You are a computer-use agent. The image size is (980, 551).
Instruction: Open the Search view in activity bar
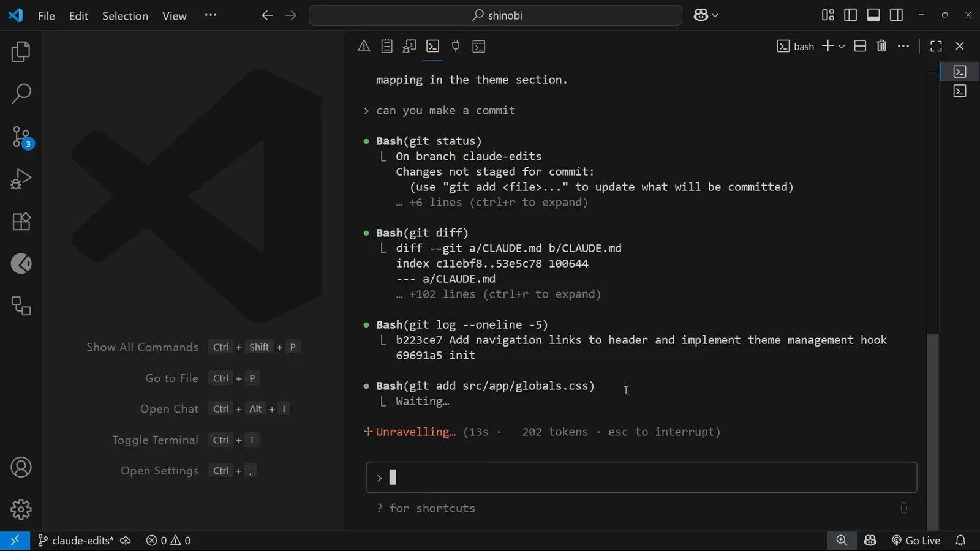pyautogui.click(x=21, y=94)
